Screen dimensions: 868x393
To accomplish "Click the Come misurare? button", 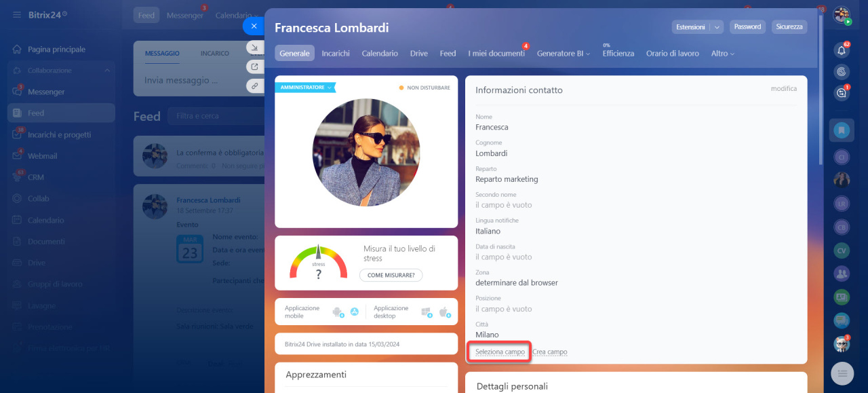I will pyautogui.click(x=391, y=275).
